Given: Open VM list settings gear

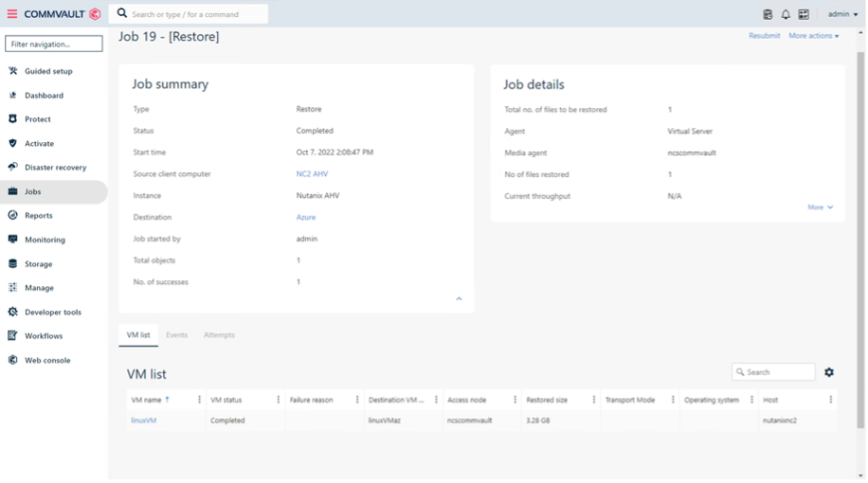Looking at the screenshot, I should pos(829,372).
